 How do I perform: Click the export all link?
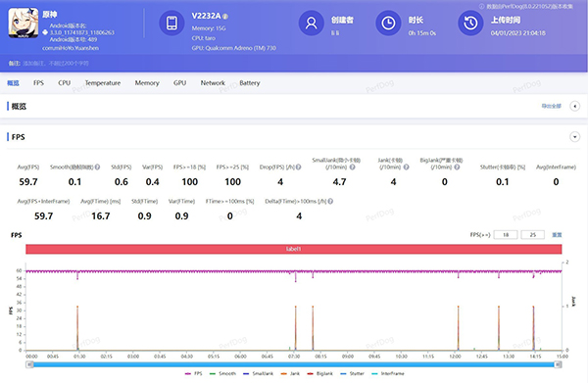pyautogui.click(x=551, y=106)
